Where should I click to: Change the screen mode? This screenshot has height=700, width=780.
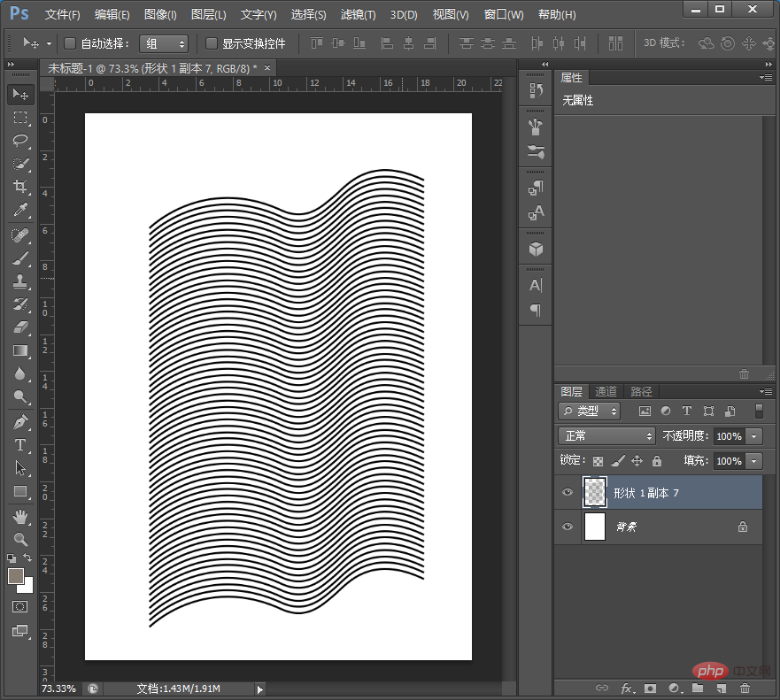(x=19, y=630)
